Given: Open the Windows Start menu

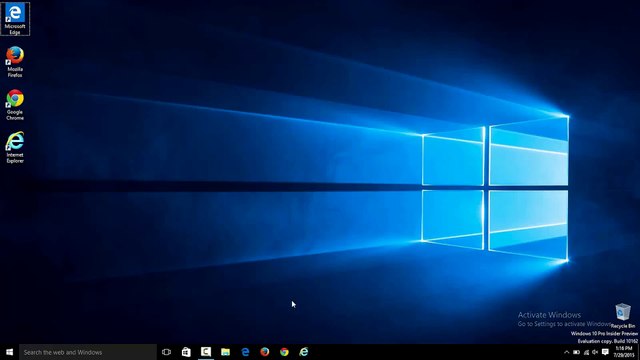Looking at the screenshot, I should click(9, 352).
